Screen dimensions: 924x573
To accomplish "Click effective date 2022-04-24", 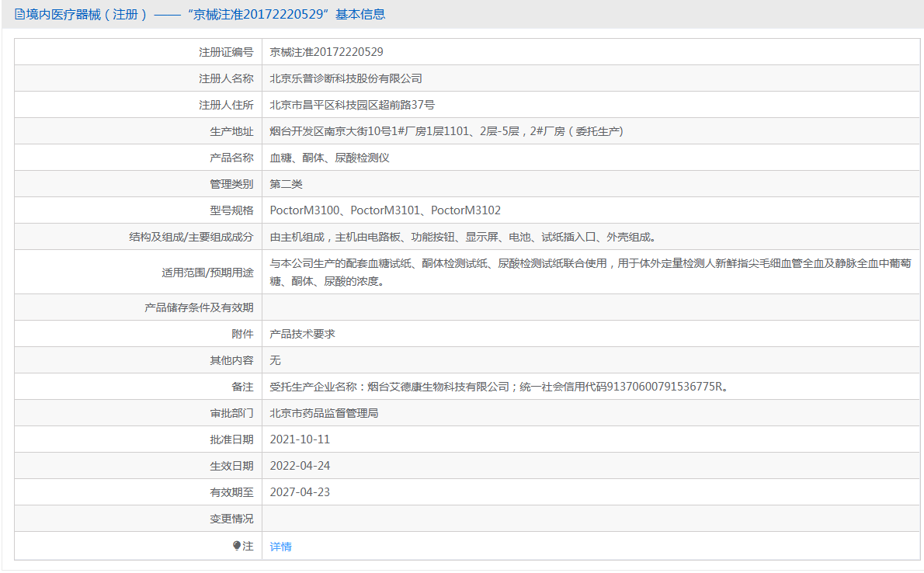I will pos(300,466).
